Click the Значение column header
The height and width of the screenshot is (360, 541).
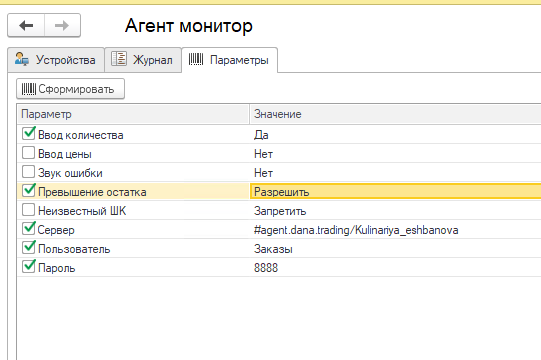point(395,114)
